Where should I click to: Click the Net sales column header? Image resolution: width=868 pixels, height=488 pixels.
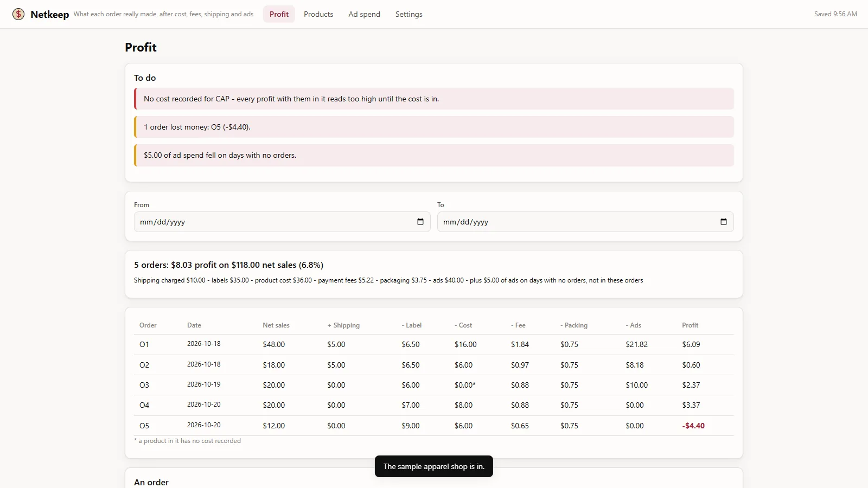[x=276, y=325]
